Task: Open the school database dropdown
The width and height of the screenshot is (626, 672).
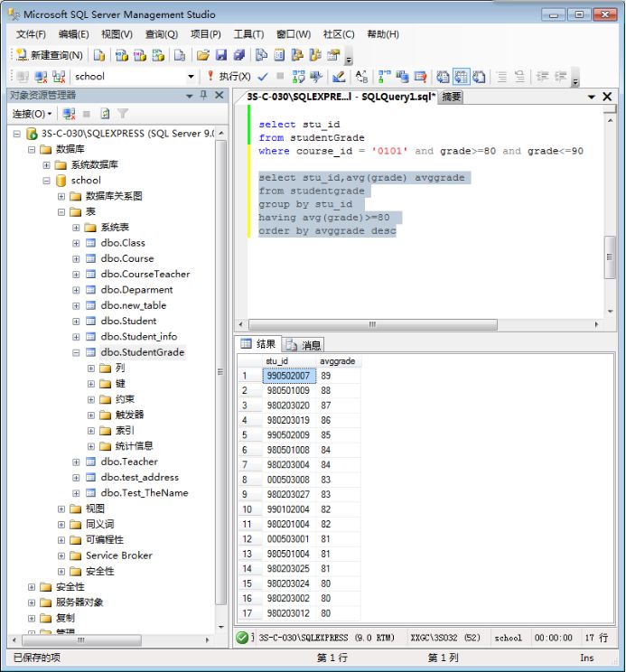Action: 191,77
